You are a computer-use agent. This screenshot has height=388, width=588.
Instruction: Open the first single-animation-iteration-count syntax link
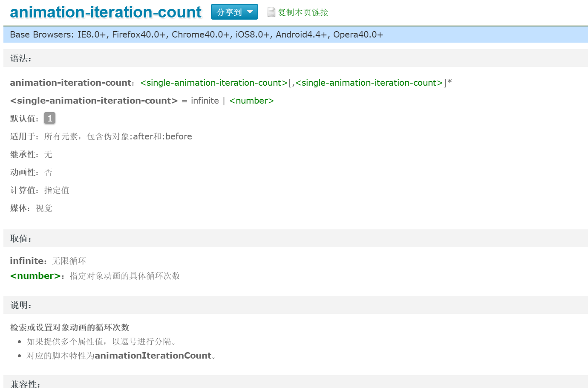214,83
